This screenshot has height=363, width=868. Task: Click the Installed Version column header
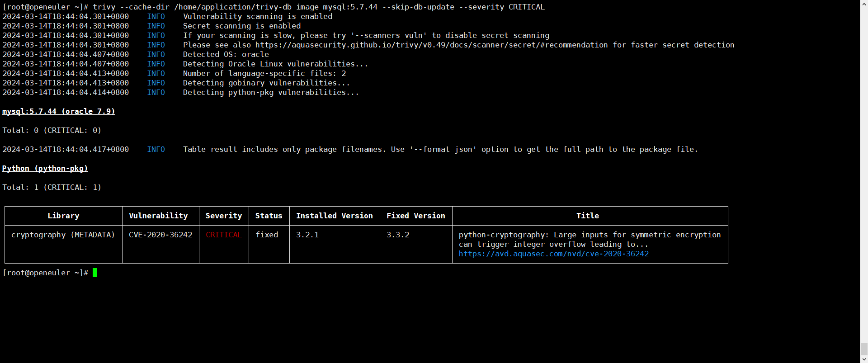pos(335,216)
